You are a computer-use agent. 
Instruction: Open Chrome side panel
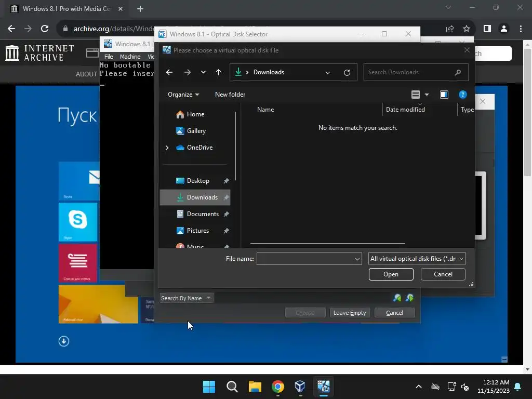pyautogui.click(x=487, y=29)
